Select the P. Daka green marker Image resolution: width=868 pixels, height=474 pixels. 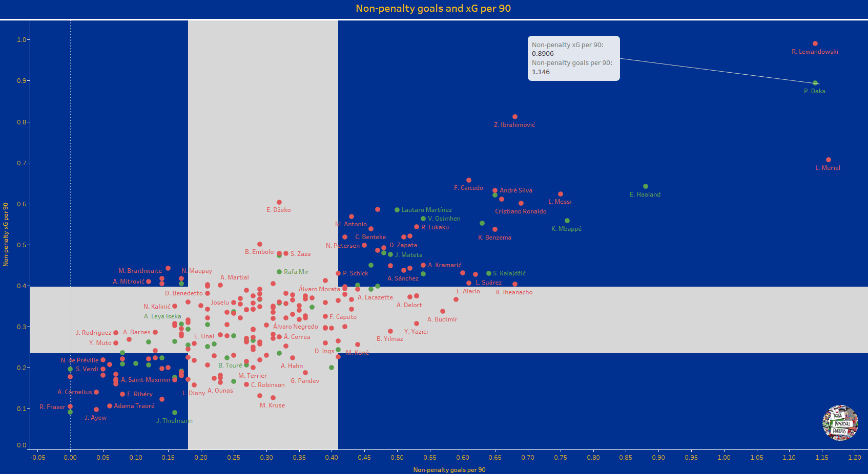[815, 83]
